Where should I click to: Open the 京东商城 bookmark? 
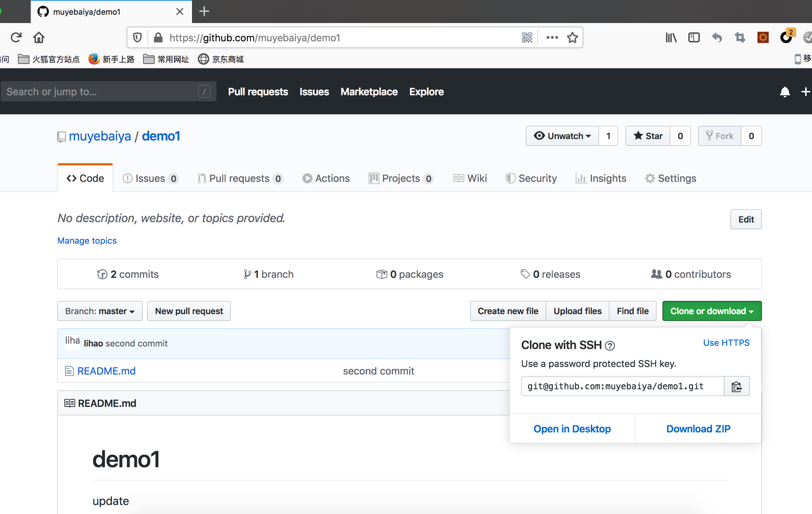221,59
